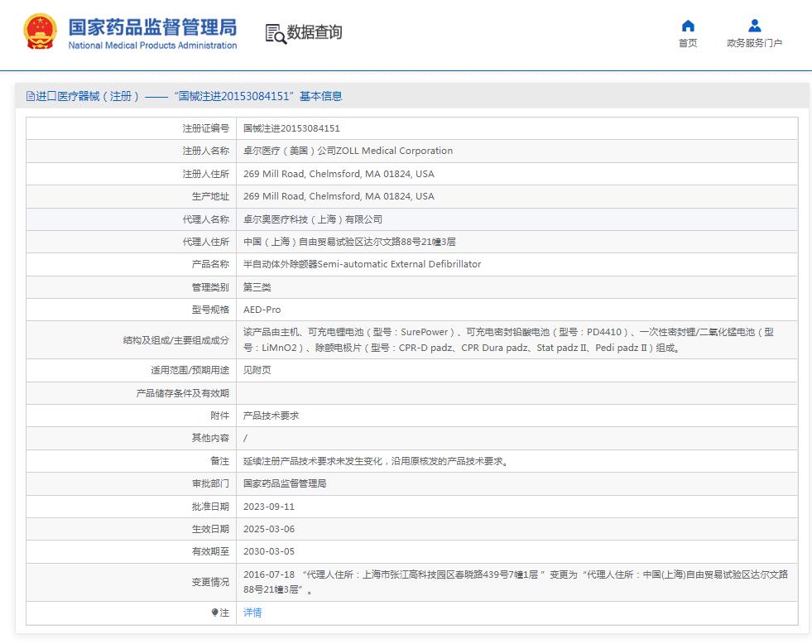Click the 注册人名称 label
This screenshot has height=644, width=812.
point(205,151)
